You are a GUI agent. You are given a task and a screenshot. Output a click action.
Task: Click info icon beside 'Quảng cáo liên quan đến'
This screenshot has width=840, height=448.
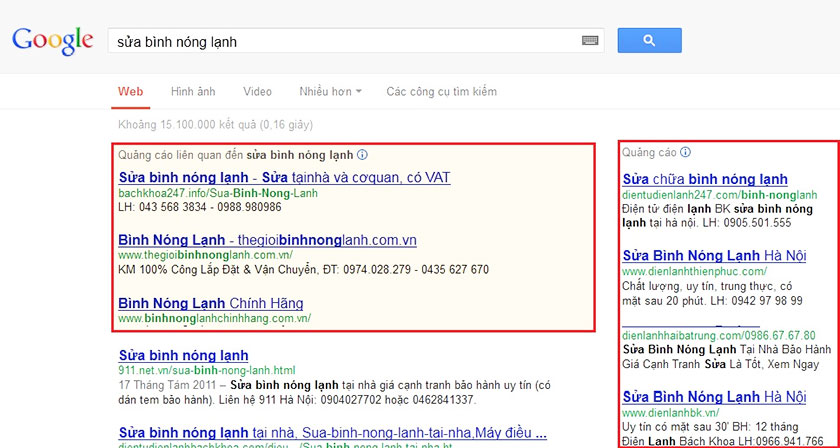[363, 155]
